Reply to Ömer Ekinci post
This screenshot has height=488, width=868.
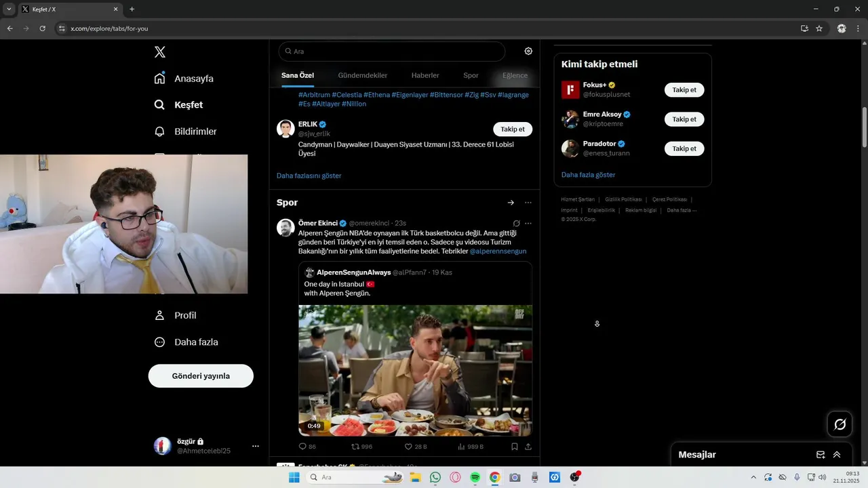(x=307, y=447)
